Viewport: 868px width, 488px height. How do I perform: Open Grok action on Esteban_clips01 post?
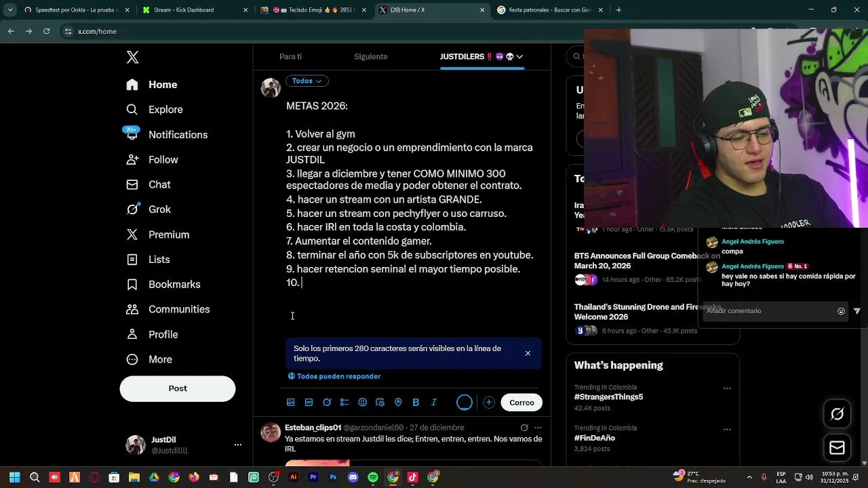[x=524, y=428]
